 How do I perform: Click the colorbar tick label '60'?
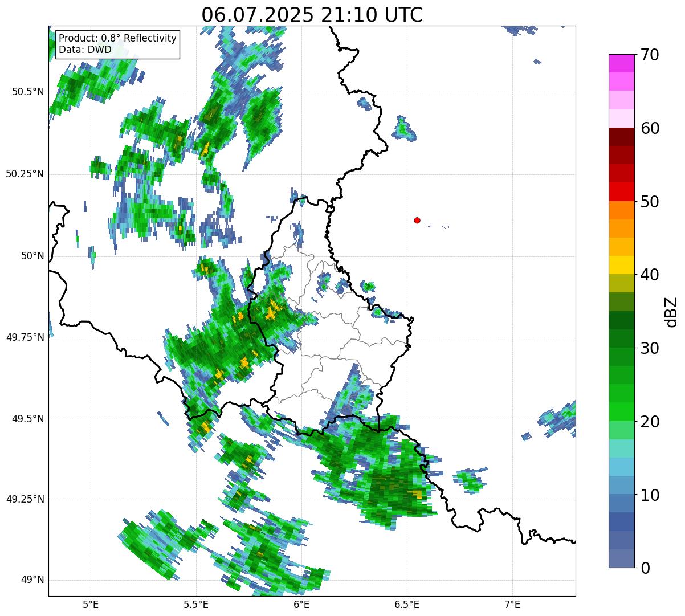tap(649, 128)
